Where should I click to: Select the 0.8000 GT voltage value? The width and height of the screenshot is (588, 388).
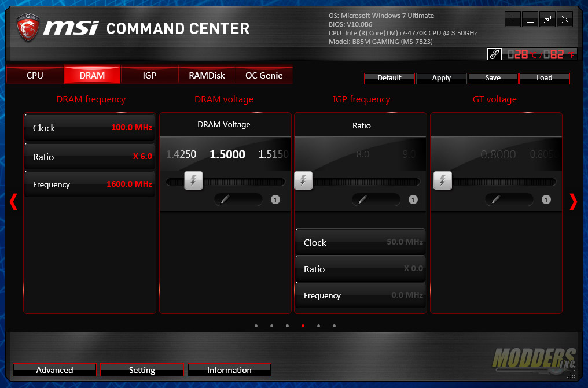click(498, 154)
